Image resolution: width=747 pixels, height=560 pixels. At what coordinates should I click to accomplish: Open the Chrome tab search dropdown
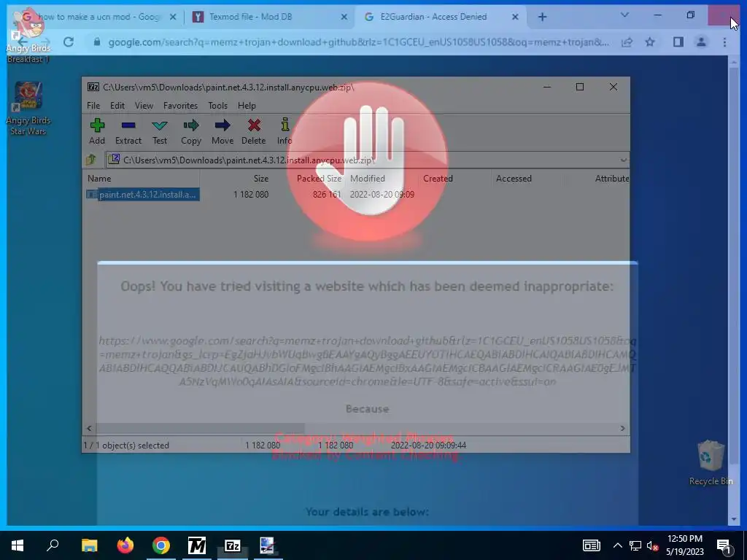coord(624,15)
